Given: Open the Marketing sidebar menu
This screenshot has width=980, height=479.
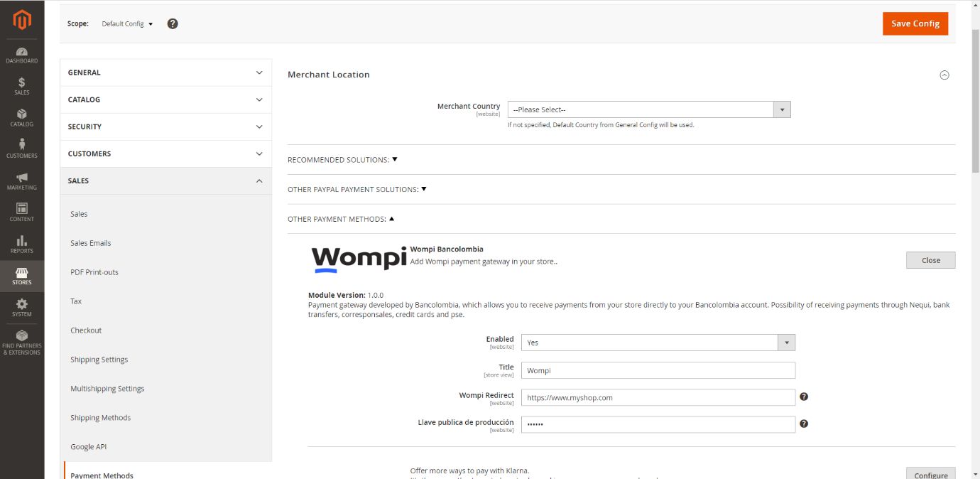Looking at the screenshot, I should point(21,181).
